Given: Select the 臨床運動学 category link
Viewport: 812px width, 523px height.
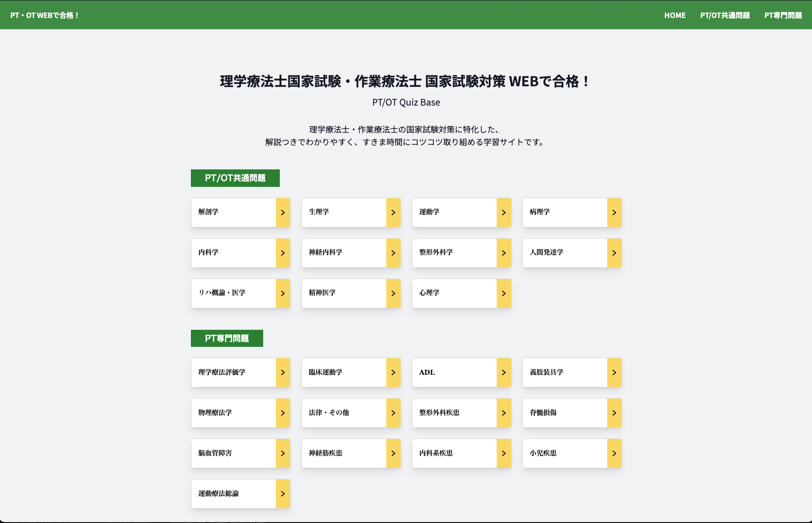Looking at the screenshot, I should coord(351,372).
